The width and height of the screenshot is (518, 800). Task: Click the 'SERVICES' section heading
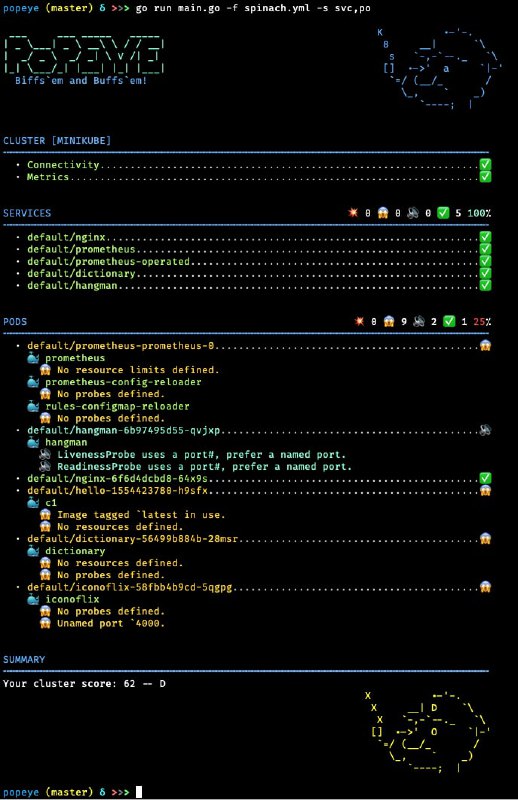coord(27,213)
